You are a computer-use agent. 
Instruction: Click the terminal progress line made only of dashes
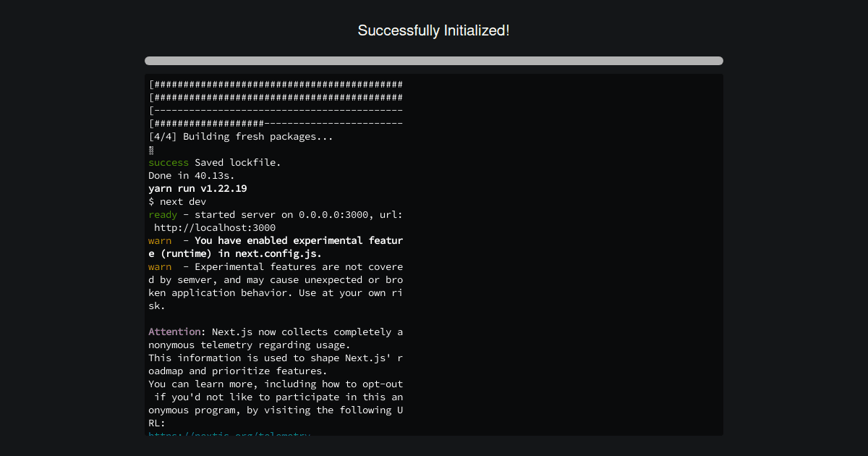tap(276, 110)
